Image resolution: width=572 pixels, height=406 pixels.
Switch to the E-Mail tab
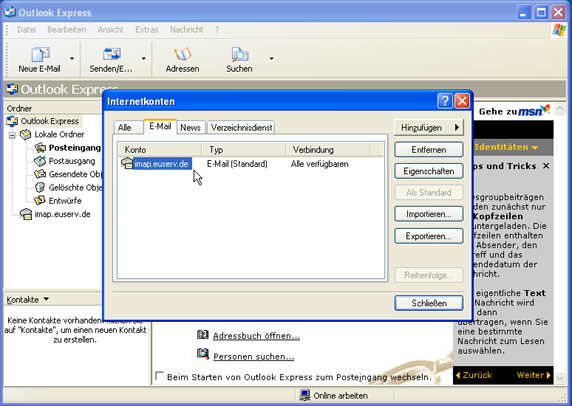(x=160, y=126)
